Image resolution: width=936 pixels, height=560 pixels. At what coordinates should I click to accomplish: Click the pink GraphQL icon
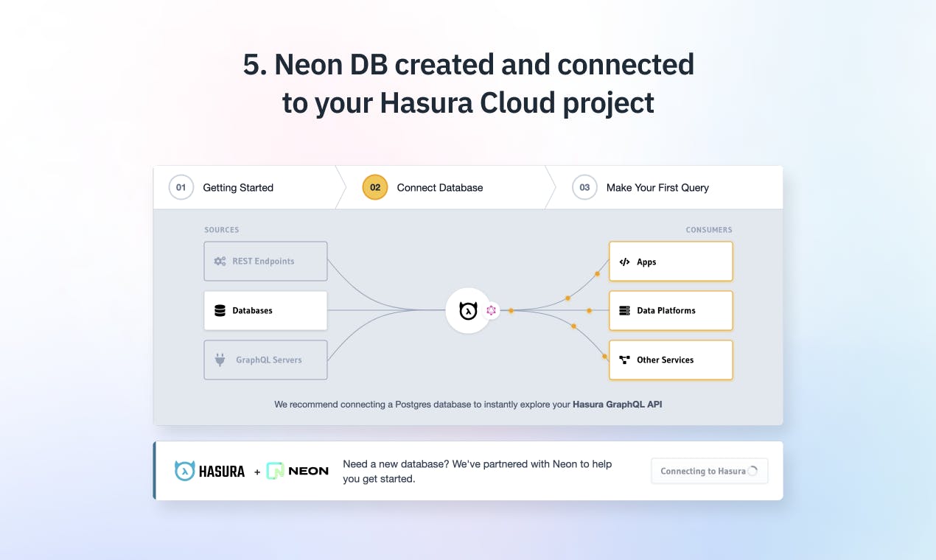coord(492,310)
